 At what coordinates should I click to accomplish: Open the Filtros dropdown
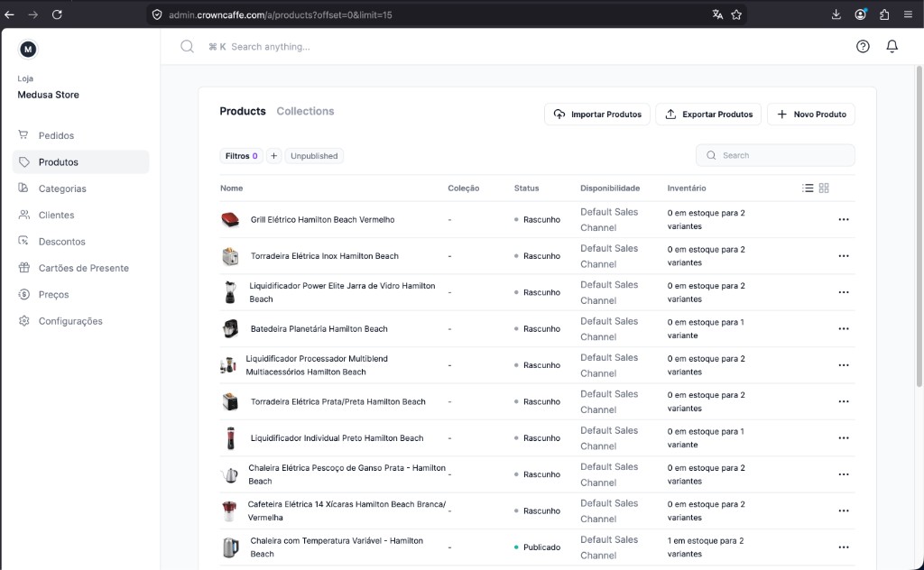[x=241, y=156]
